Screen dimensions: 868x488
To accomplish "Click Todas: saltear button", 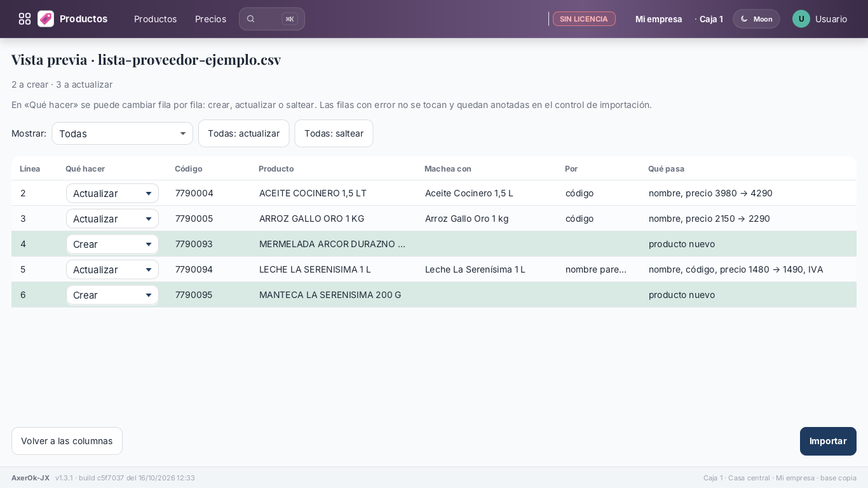I will 334,133.
